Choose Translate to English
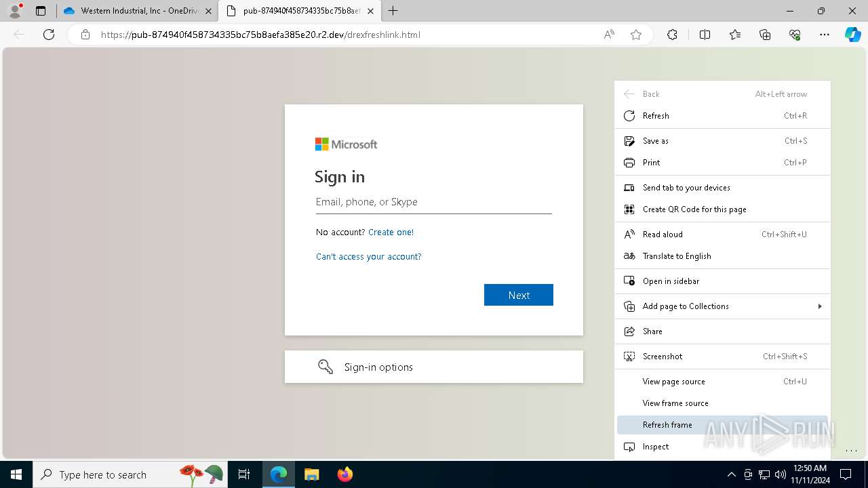The image size is (868, 488). tap(722, 256)
